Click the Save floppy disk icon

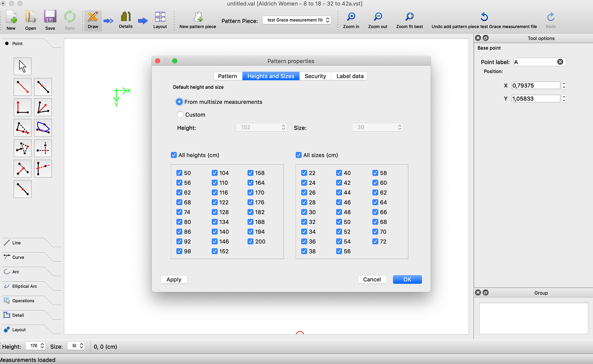coord(50,17)
